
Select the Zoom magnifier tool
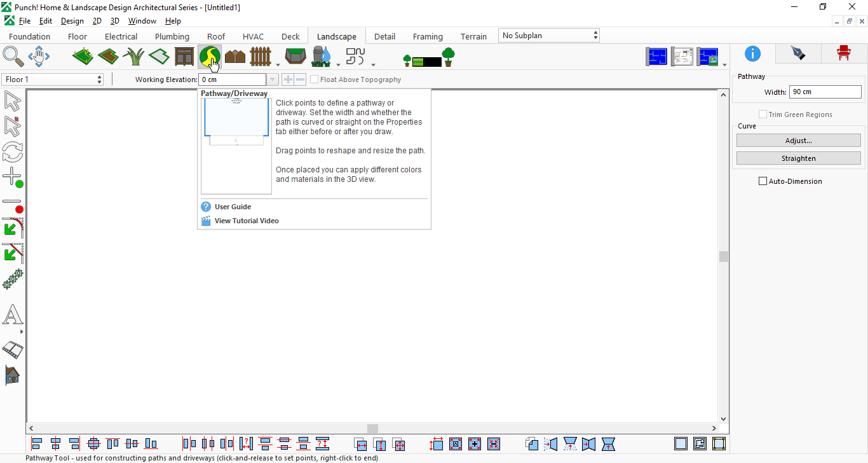tap(13, 57)
